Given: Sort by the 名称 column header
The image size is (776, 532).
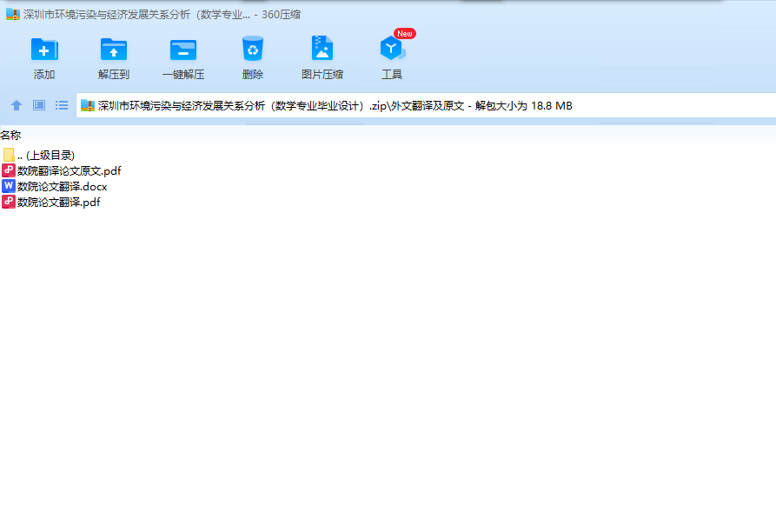Looking at the screenshot, I should 10,135.
